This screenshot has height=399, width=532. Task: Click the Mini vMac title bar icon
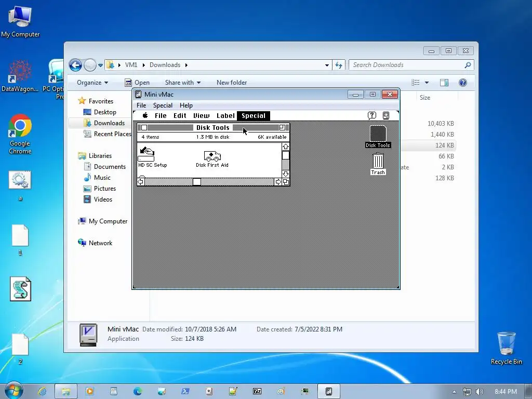click(x=138, y=95)
